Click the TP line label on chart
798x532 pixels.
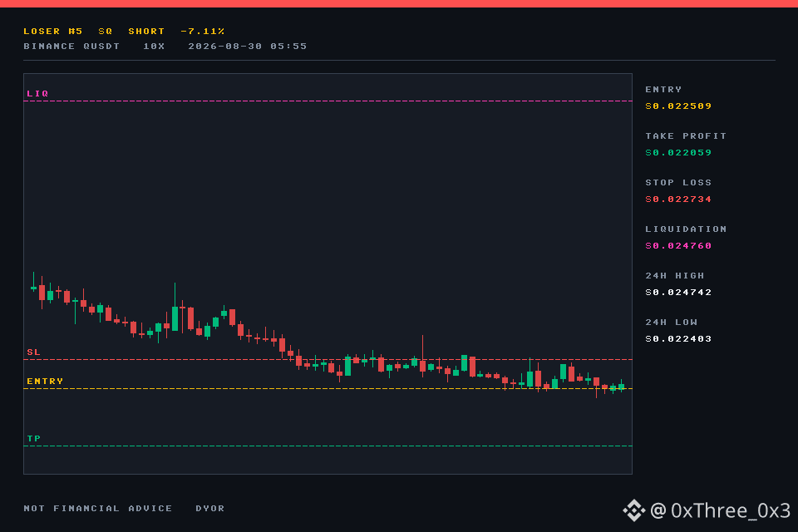pos(33,439)
